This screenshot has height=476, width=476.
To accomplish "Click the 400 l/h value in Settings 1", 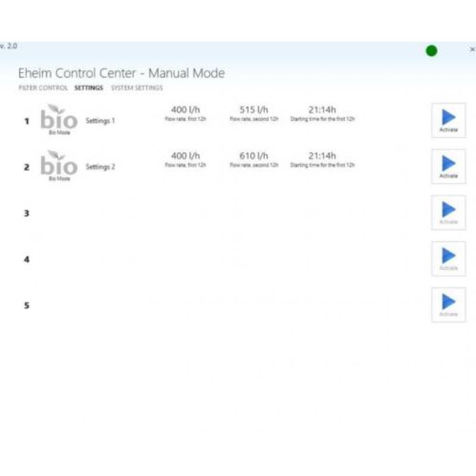I will tap(186, 109).
